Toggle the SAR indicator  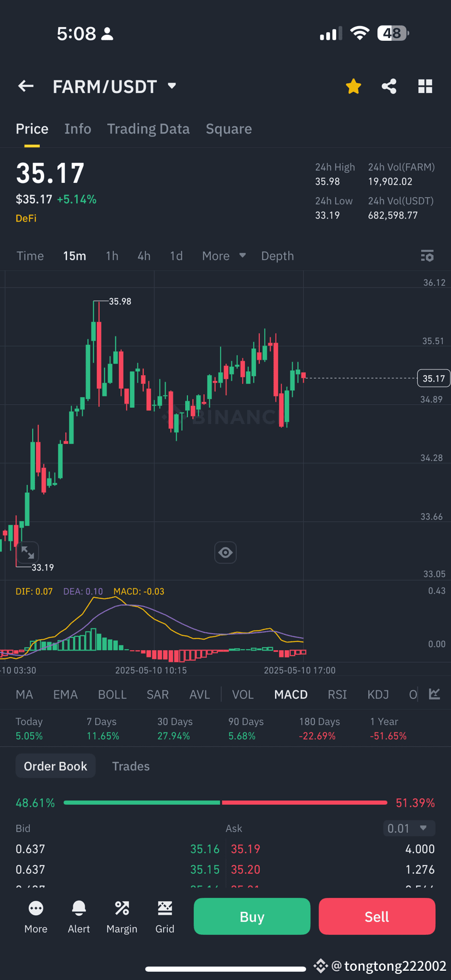click(157, 695)
